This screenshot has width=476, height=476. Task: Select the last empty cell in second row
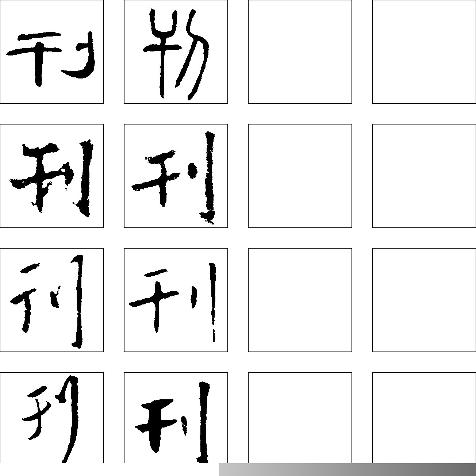(424, 176)
